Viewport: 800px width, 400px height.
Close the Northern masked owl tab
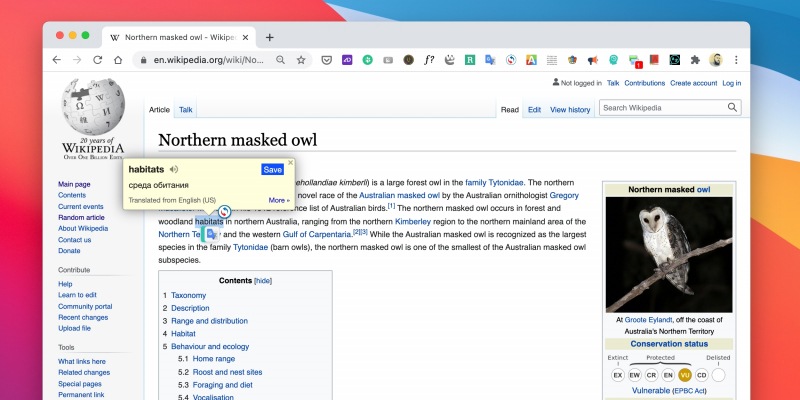click(245, 37)
